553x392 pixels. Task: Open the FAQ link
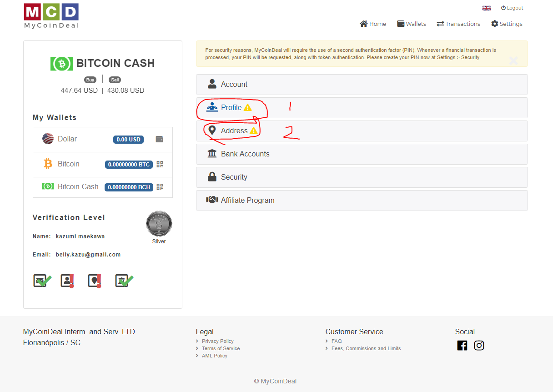pyautogui.click(x=337, y=342)
